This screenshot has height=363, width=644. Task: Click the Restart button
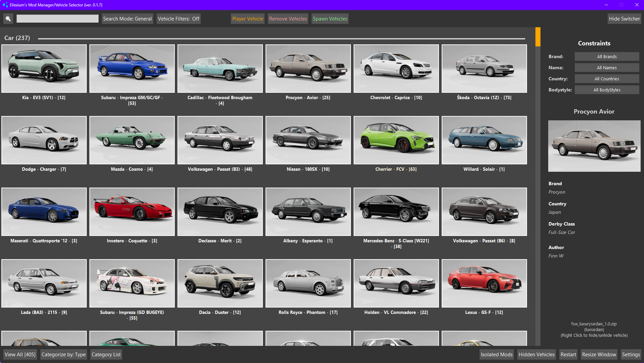coord(568,355)
